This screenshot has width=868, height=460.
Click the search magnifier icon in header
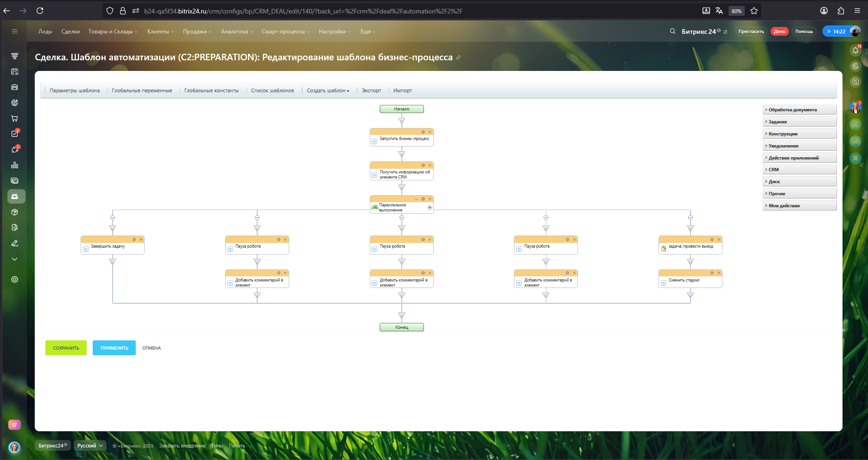pos(672,32)
